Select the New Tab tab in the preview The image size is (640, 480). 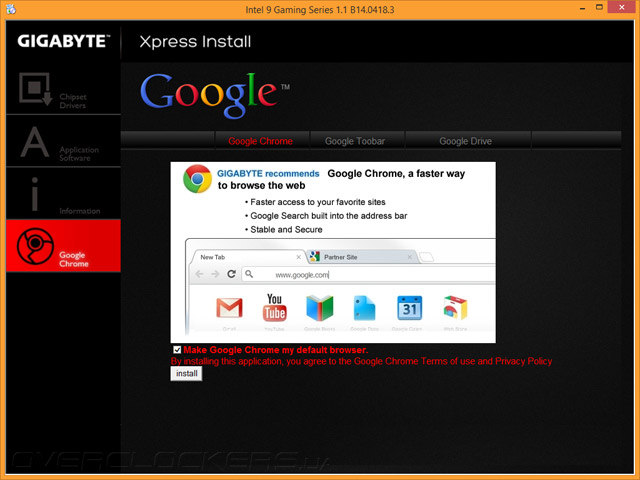pos(248,257)
